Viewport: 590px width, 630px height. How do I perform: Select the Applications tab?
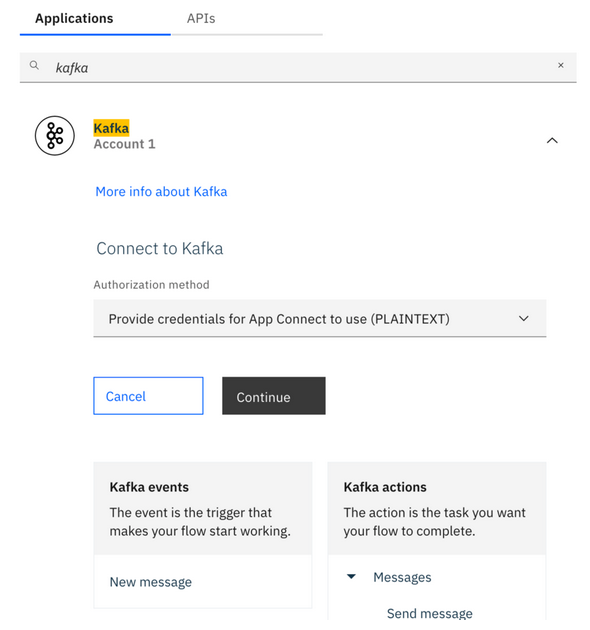click(74, 18)
